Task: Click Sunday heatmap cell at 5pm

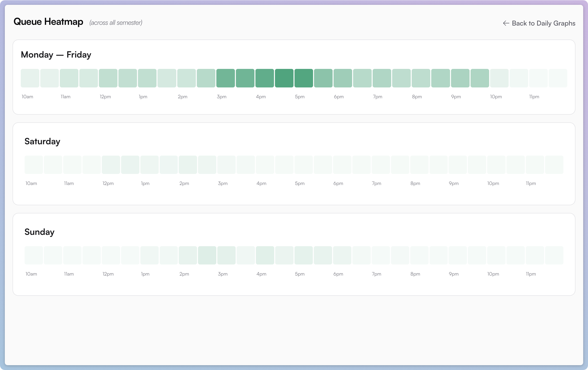Action: coord(303,255)
